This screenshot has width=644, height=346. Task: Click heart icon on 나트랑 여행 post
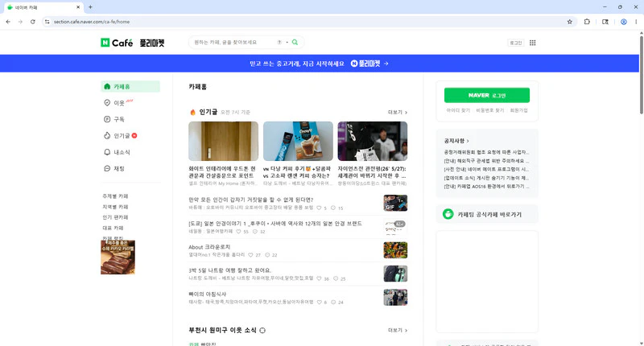pos(319,278)
